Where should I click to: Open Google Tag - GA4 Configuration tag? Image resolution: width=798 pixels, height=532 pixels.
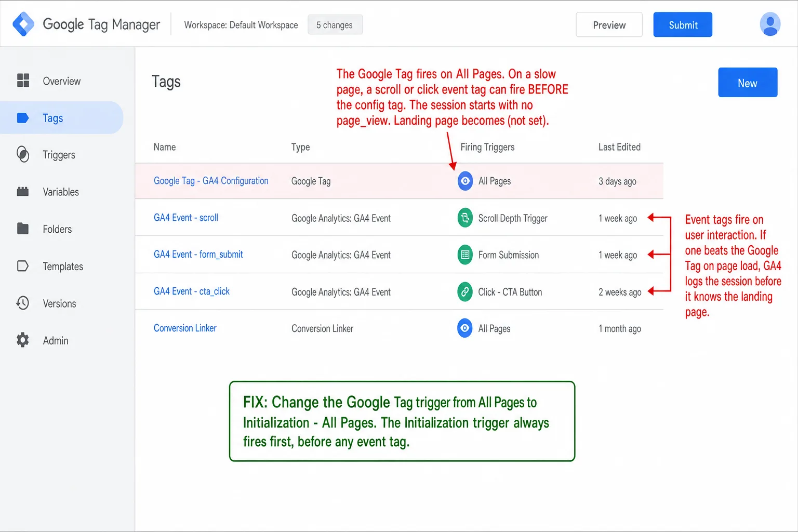[x=211, y=181]
